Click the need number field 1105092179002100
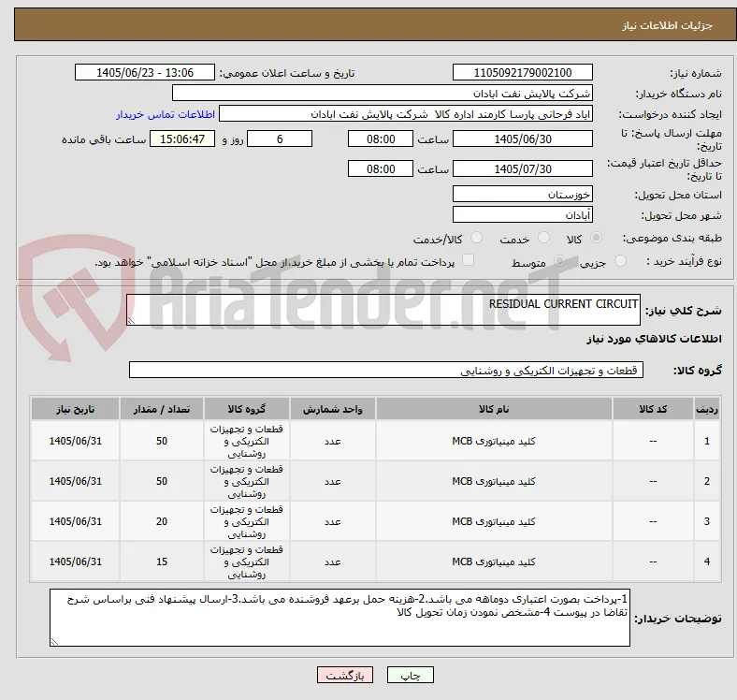 [x=522, y=72]
